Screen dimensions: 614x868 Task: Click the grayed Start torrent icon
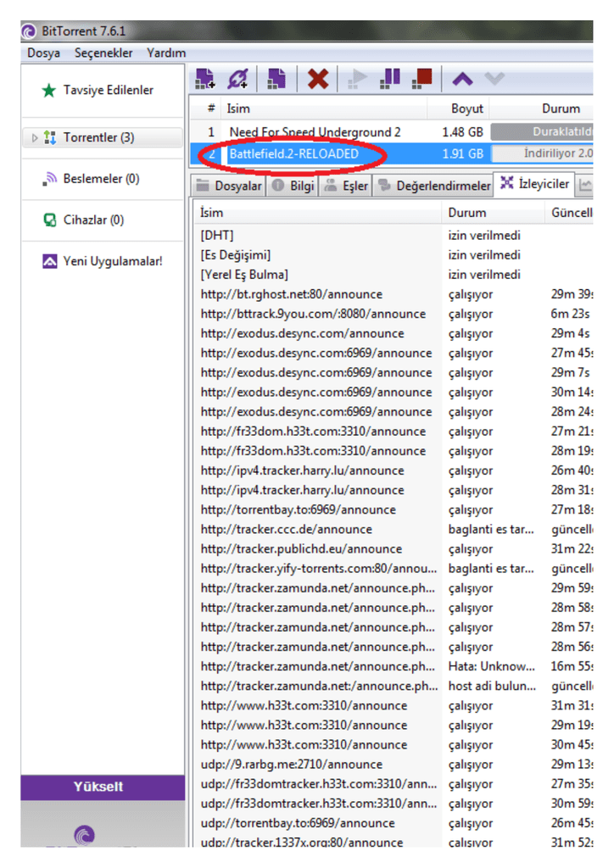click(x=358, y=79)
